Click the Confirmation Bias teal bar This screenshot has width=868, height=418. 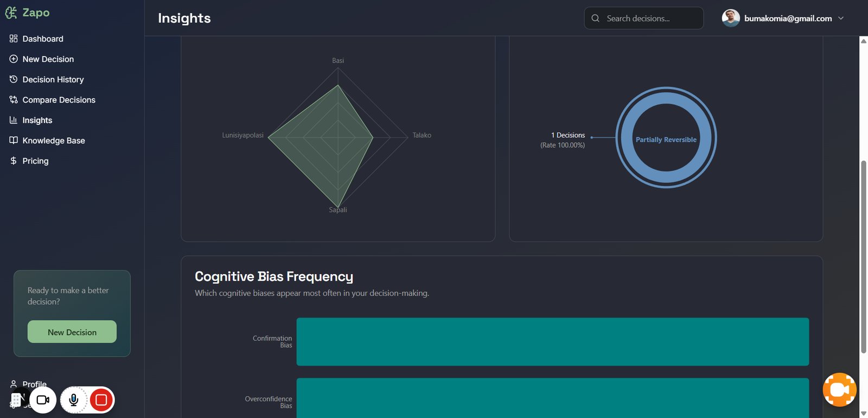click(x=553, y=342)
